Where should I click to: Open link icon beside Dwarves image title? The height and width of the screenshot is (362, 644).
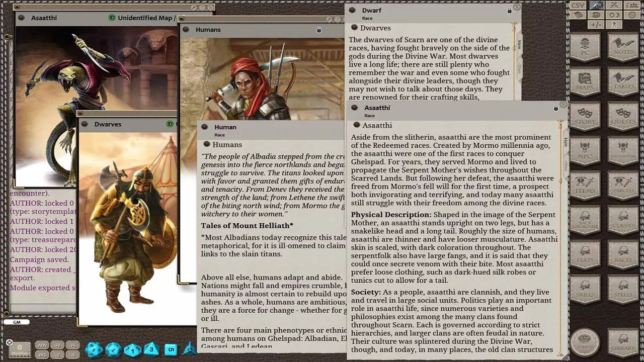click(85, 124)
